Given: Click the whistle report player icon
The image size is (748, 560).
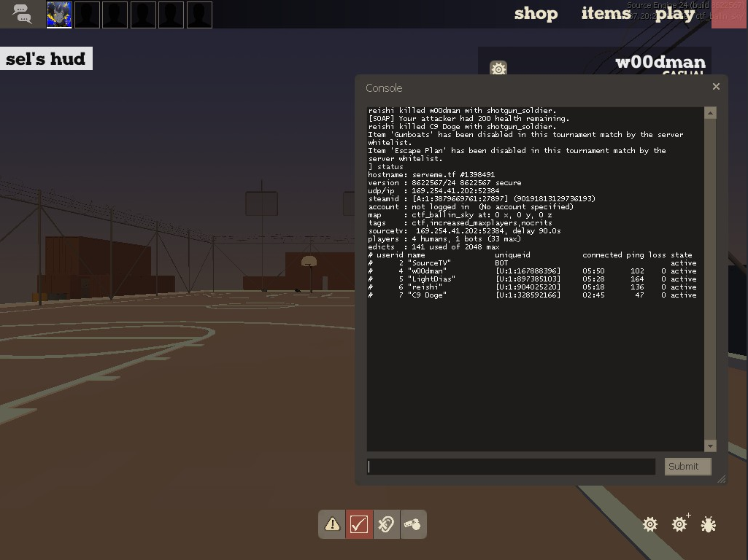Looking at the screenshot, I should click(412, 524).
